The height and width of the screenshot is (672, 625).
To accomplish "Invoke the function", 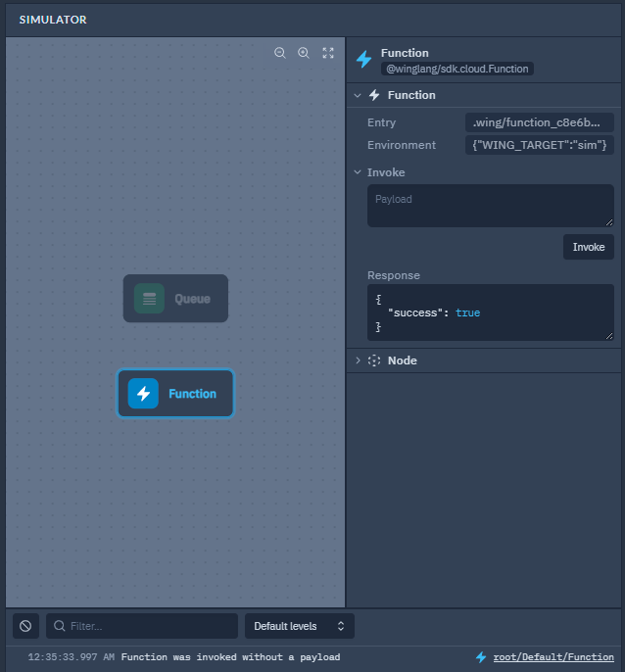I will point(589,247).
